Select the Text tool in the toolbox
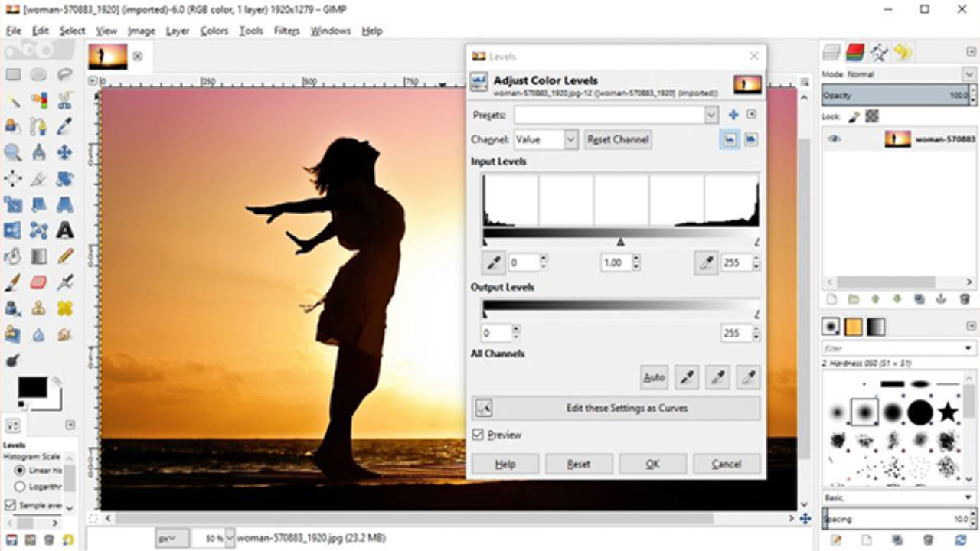This screenshot has width=980, height=551. pos(65,230)
